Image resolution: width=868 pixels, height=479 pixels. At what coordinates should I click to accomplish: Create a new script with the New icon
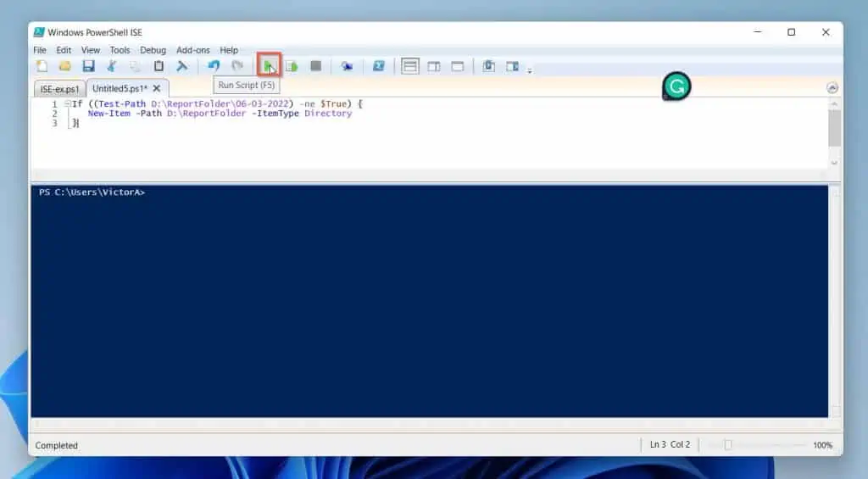pyautogui.click(x=42, y=66)
